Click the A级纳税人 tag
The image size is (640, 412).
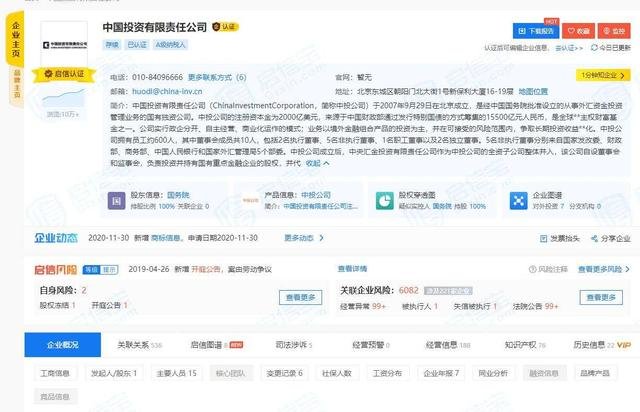(170, 45)
